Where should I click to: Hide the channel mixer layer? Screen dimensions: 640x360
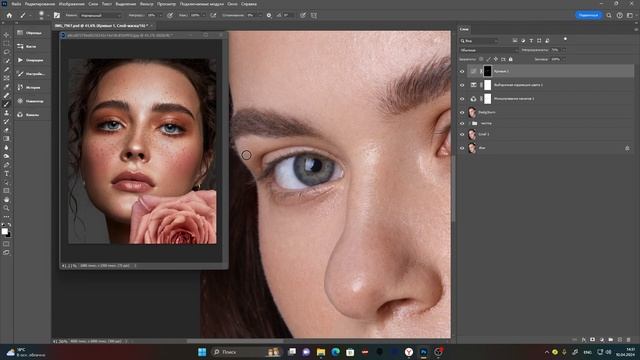(x=462, y=99)
